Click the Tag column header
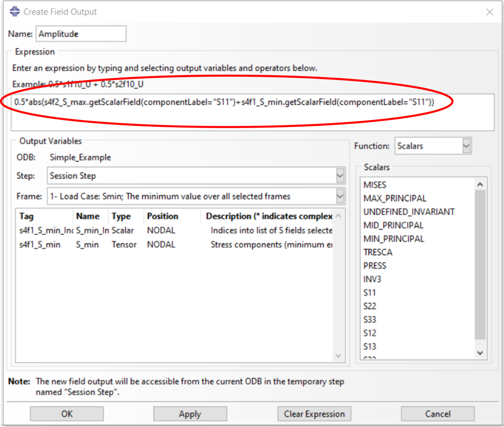Image resolution: width=504 pixels, height=427 pixels. pos(45,216)
